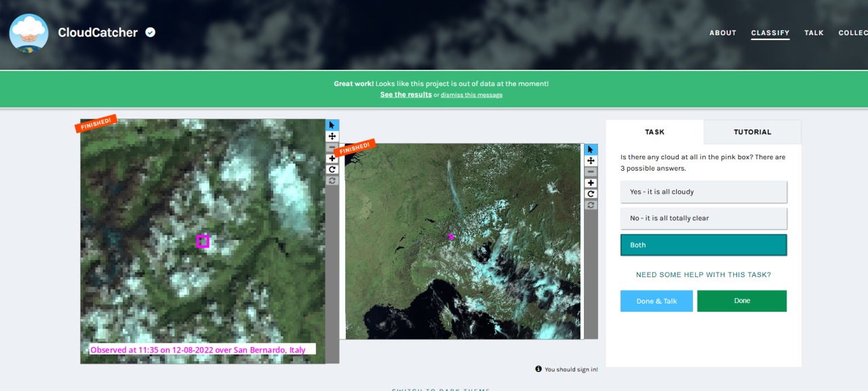This screenshot has width=868, height=391.
Task: Click pink marker on wide satellite image
Action: (x=451, y=236)
